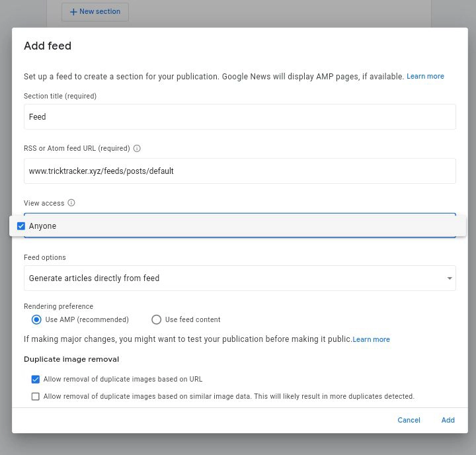The width and height of the screenshot is (476, 455).
Task: Open Learn more link about AMP pages
Action: (425, 76)
